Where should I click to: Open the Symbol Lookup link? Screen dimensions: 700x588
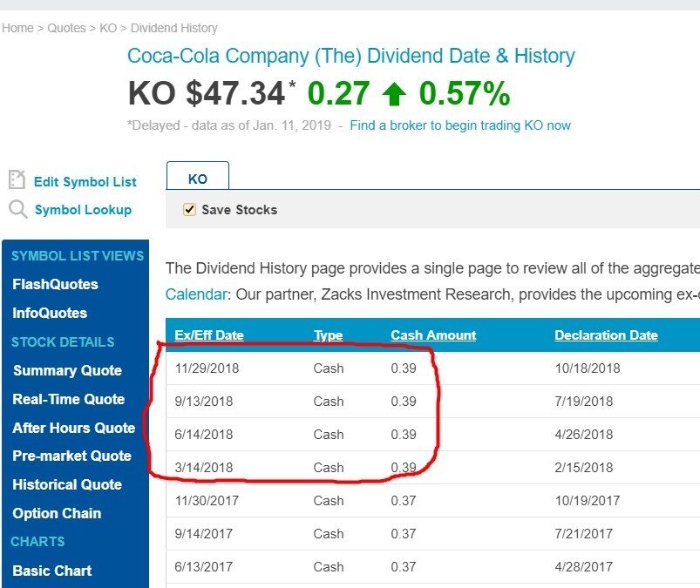coord(83,210)
